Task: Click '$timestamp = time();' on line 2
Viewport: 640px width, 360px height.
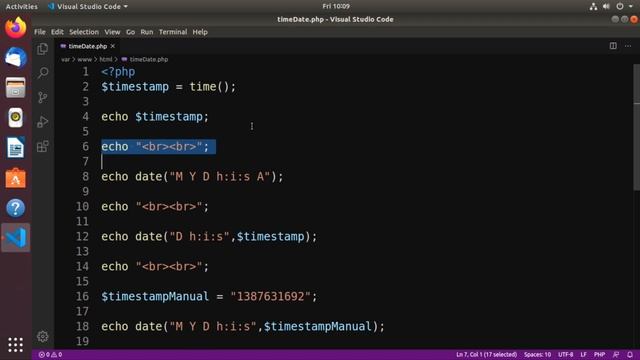Action: (x=169, y=87)
